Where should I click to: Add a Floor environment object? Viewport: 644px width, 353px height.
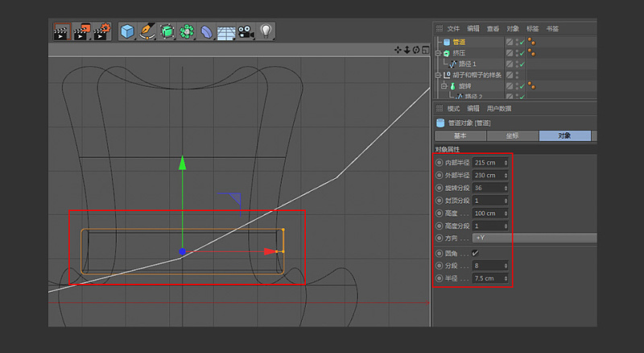coord(226,31)
